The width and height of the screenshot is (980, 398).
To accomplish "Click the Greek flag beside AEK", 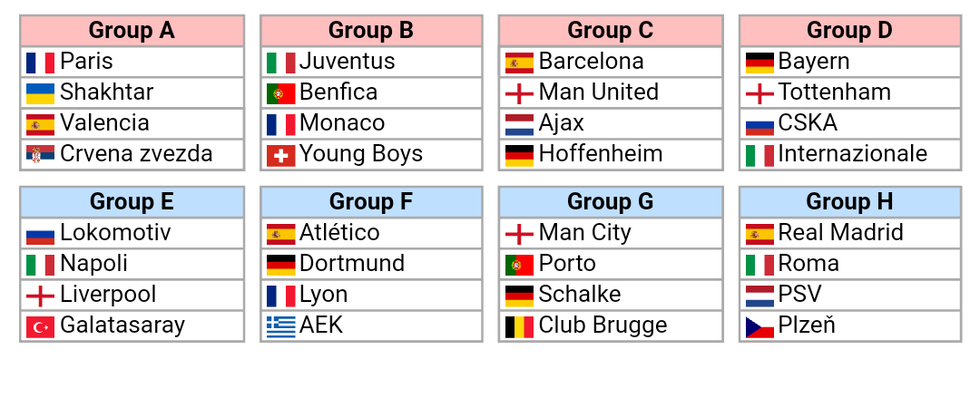I will coord(280,326).
